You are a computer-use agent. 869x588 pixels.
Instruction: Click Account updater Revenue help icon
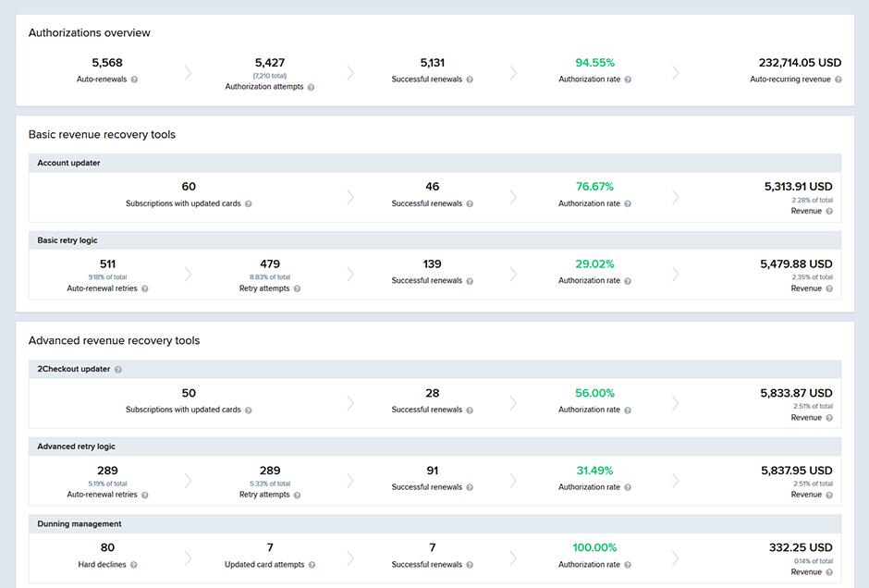pyautogui.click(x=829, y=212)
